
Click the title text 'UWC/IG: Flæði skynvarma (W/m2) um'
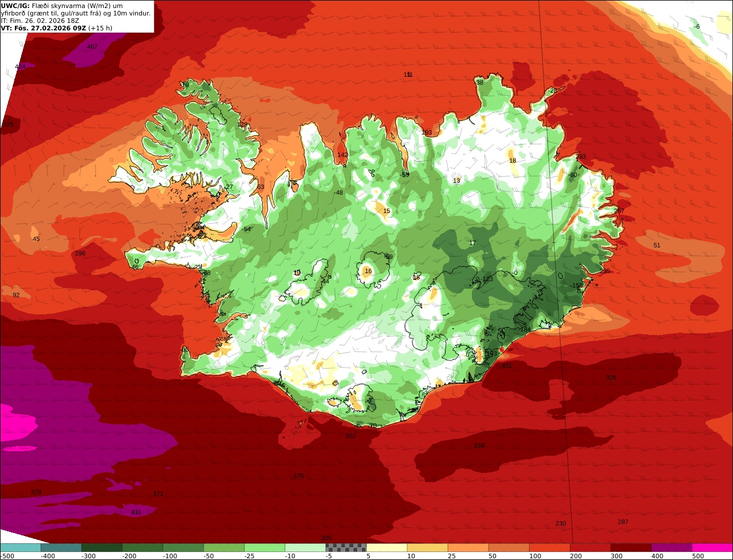click(x=62, y=6)
